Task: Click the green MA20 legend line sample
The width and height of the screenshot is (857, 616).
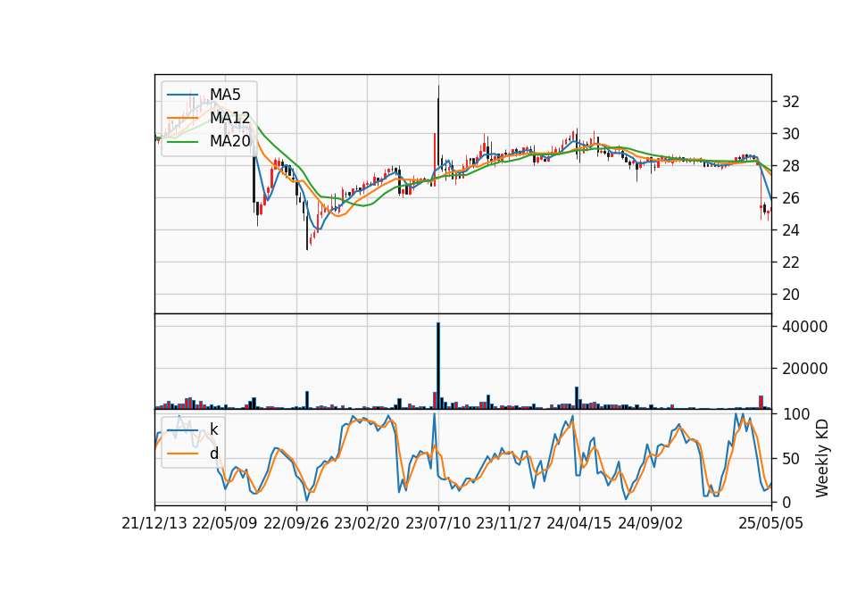Action: (x=182, y=142)
